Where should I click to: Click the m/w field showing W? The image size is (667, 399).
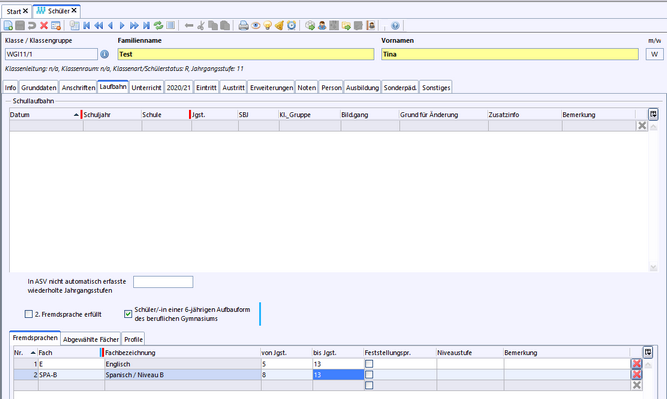[654, 54]
